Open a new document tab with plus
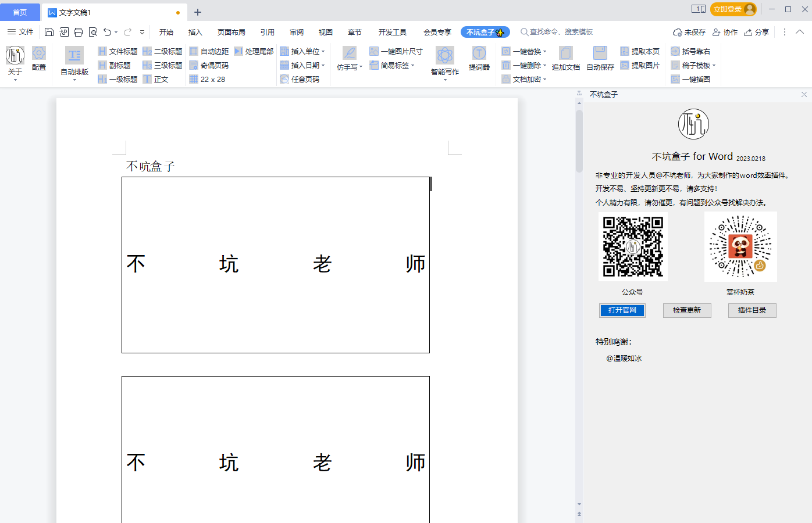 point(198,12)
